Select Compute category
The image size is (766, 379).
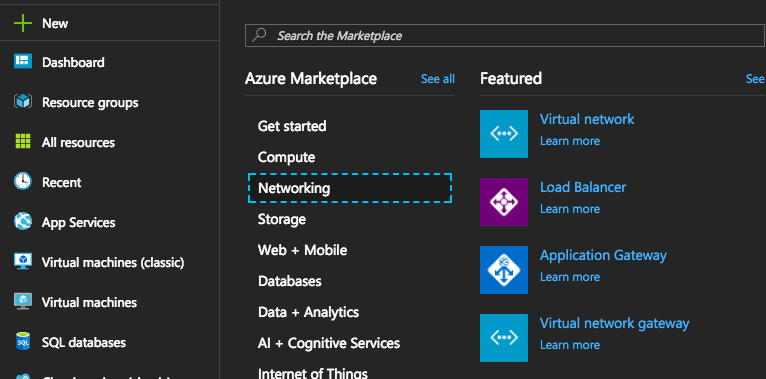[x=286, y=157]
